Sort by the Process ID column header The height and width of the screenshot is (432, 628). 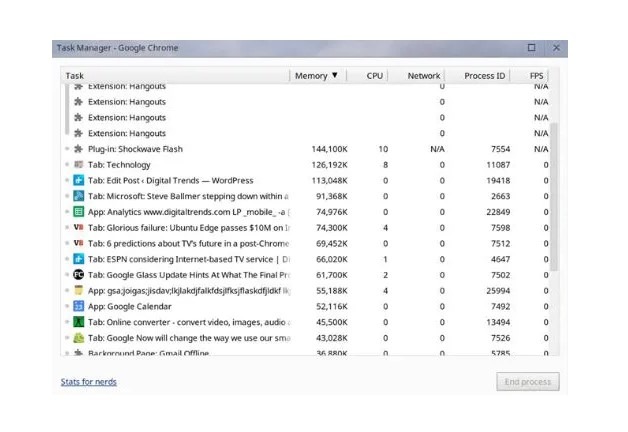pos(478,76)
